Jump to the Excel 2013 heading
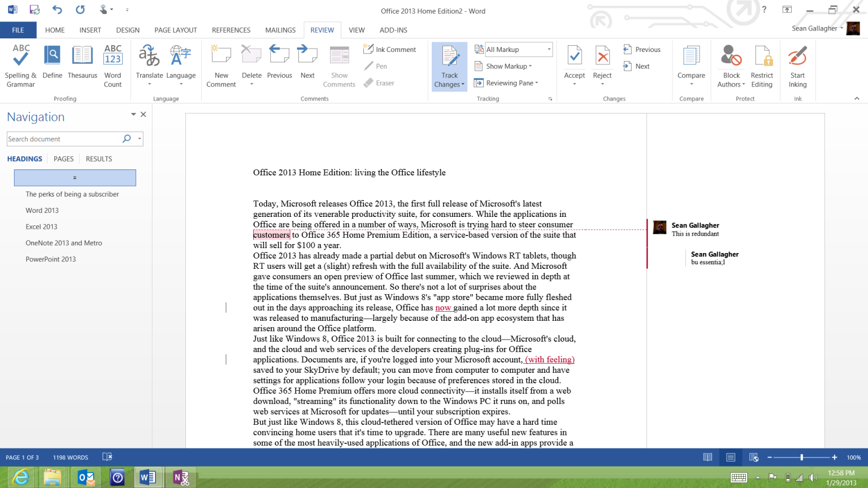868x488 pixels. (x=41, y=226)
